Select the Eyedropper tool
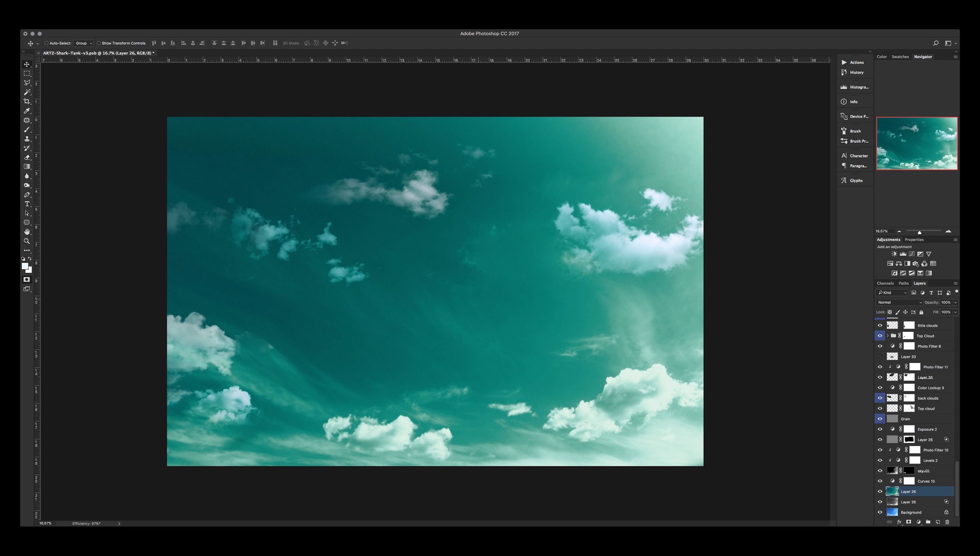The width and height of the screenshot is (980, 556). coord(27,111)
